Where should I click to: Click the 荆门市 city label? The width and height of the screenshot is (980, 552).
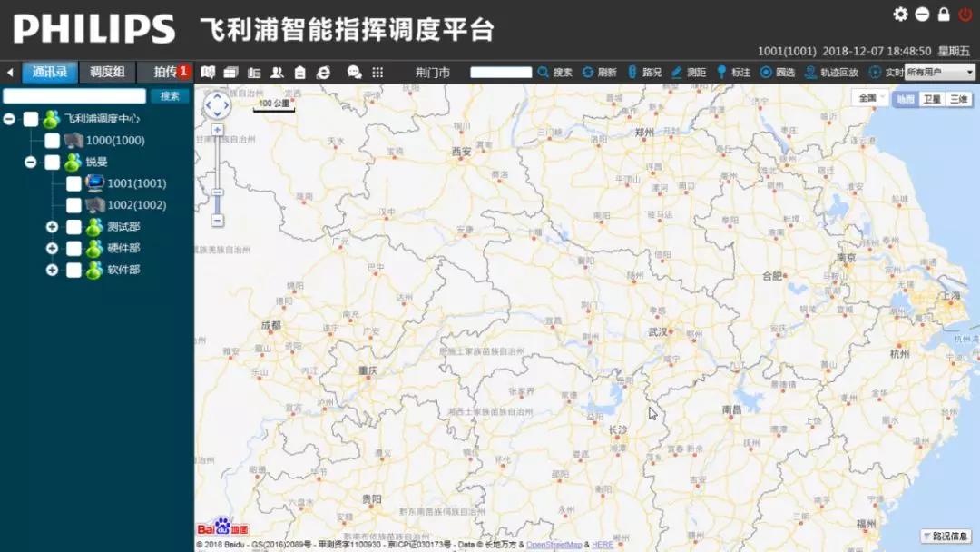(433, 73)
